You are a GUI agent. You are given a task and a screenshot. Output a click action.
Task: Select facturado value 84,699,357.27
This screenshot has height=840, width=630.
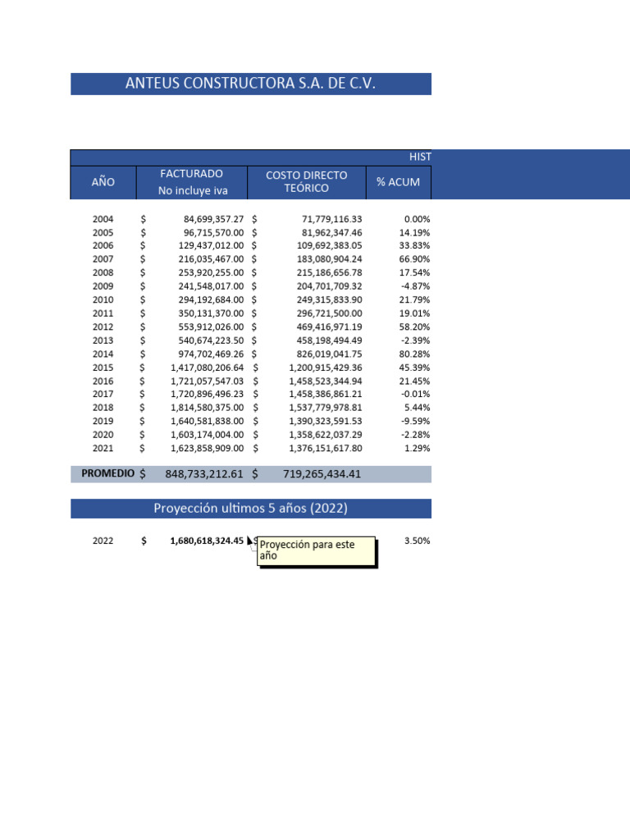(214, 219)
